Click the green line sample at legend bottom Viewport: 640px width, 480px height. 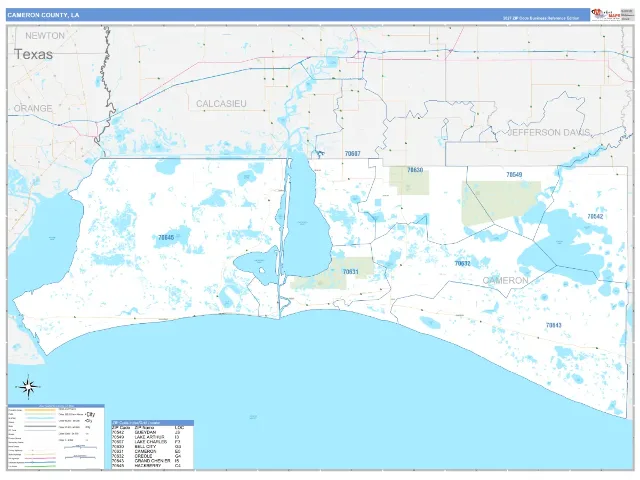[40, 466]
